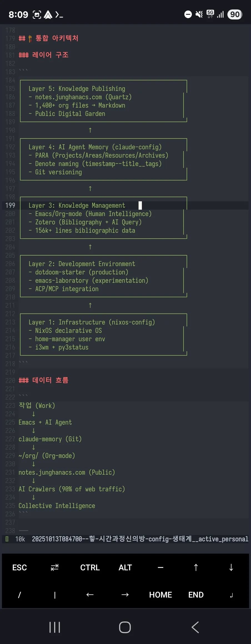Tap the file name in the modeline
Viewport: 251px width, 644px height.
pyautogui.click(x=140, y=539)
